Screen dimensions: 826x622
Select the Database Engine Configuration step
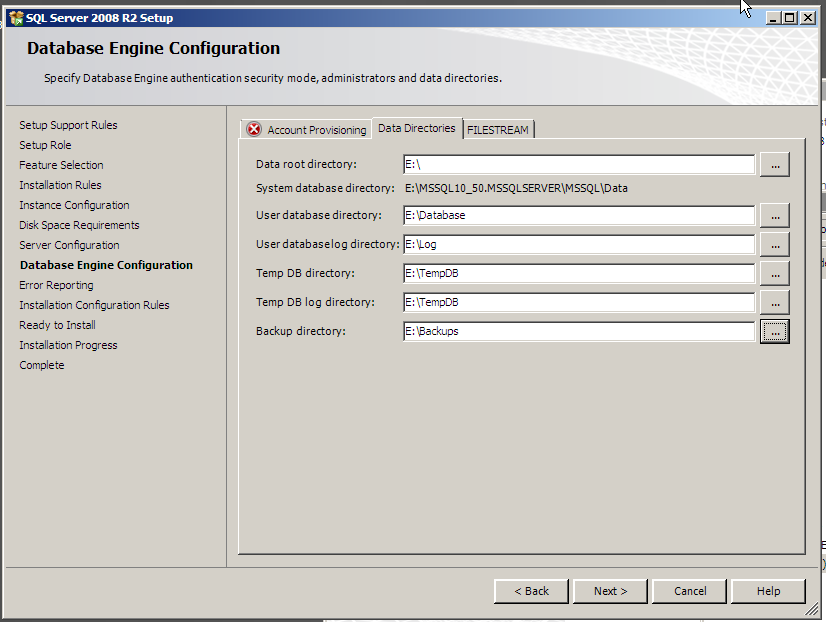point(106,265)
